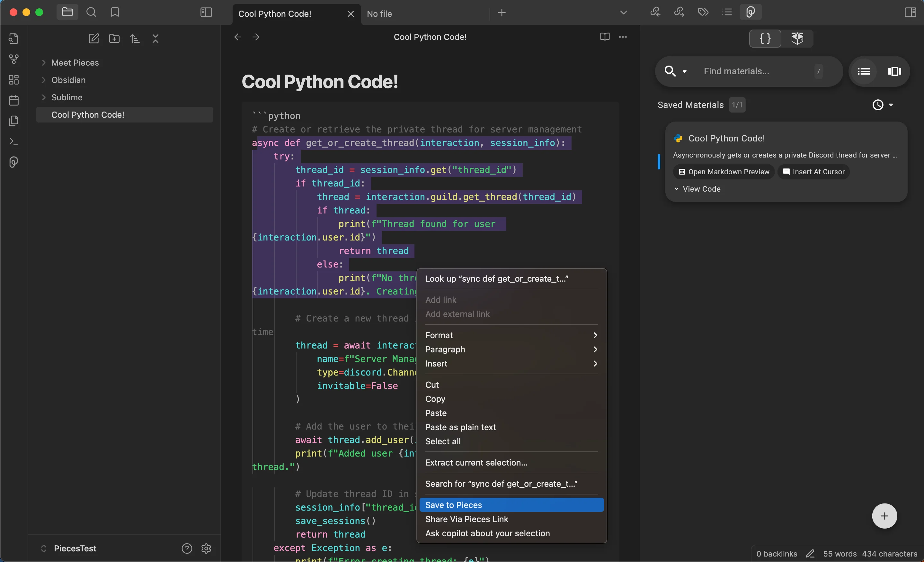Click the command palette terminal icon

14,141
